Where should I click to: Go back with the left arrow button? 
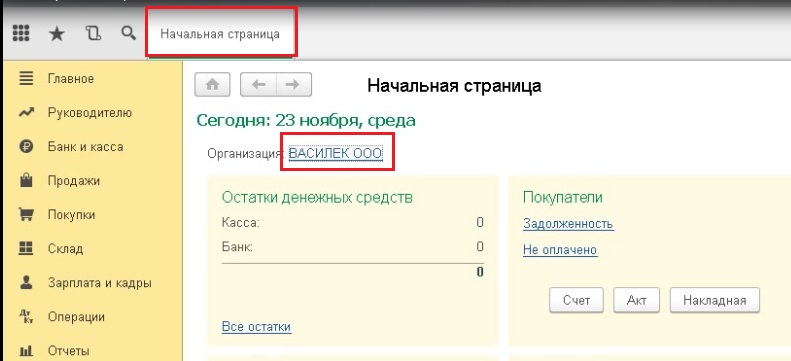click(x=258, y=85)
